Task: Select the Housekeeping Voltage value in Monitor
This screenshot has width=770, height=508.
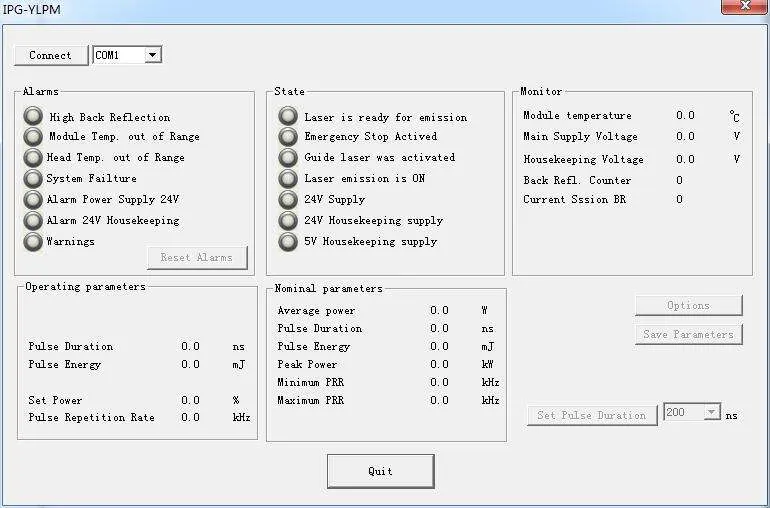Action: click(685, 159)
